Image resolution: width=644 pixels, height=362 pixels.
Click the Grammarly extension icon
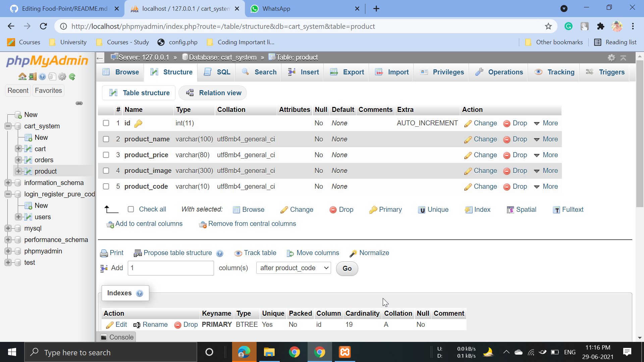pos(568,26)
